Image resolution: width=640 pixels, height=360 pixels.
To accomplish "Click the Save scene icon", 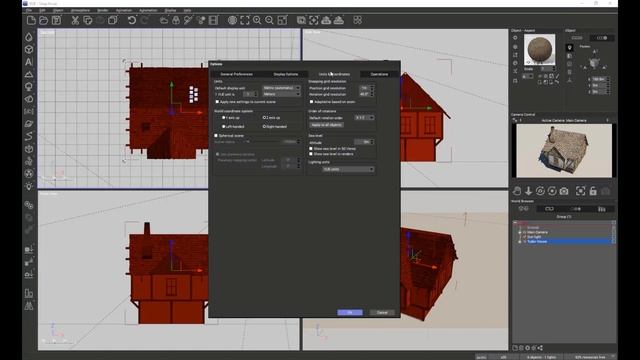I will tap(56, 20).
